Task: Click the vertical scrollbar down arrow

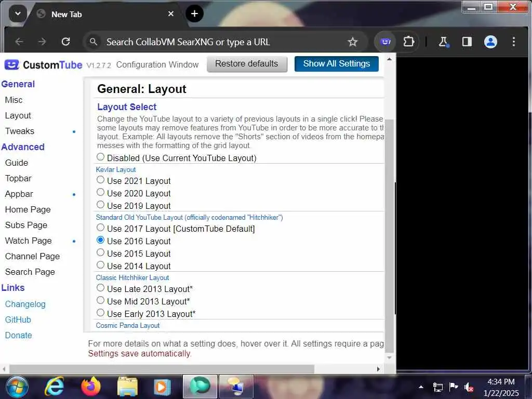Action: tap(390, 357)
